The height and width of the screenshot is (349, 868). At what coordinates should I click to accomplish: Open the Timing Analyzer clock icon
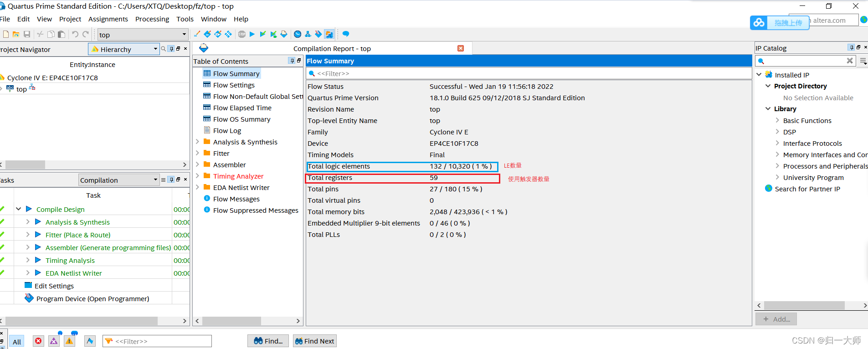click(x=298, y=34)
